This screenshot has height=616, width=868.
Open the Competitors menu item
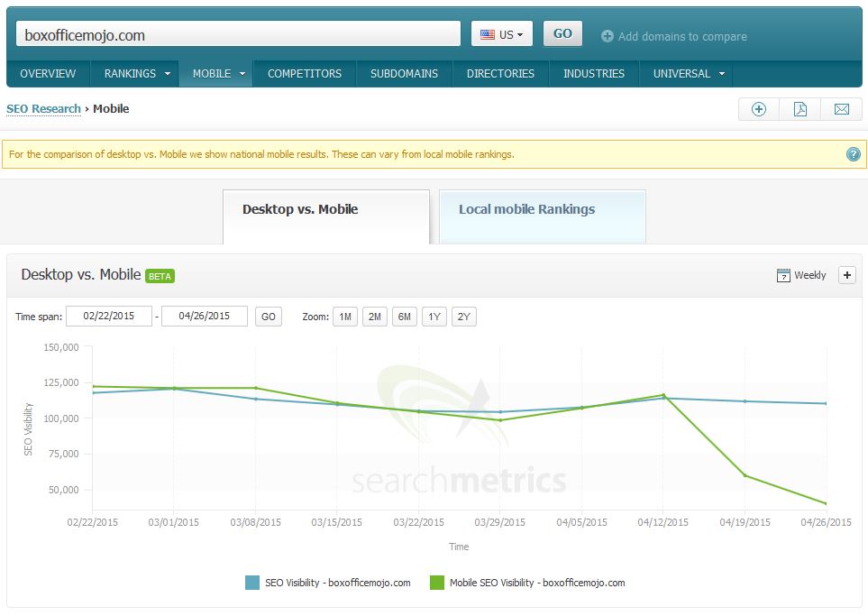(305, 74)
